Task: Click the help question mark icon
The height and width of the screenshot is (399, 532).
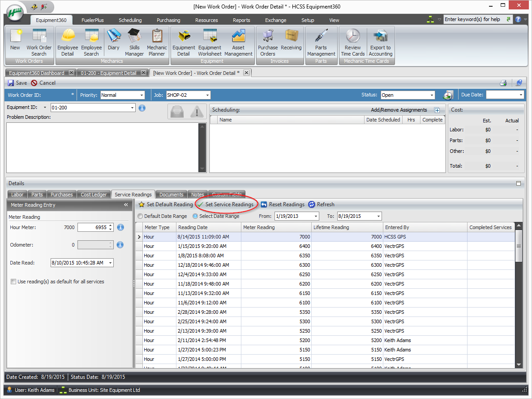Action: [x=518, y=19]
